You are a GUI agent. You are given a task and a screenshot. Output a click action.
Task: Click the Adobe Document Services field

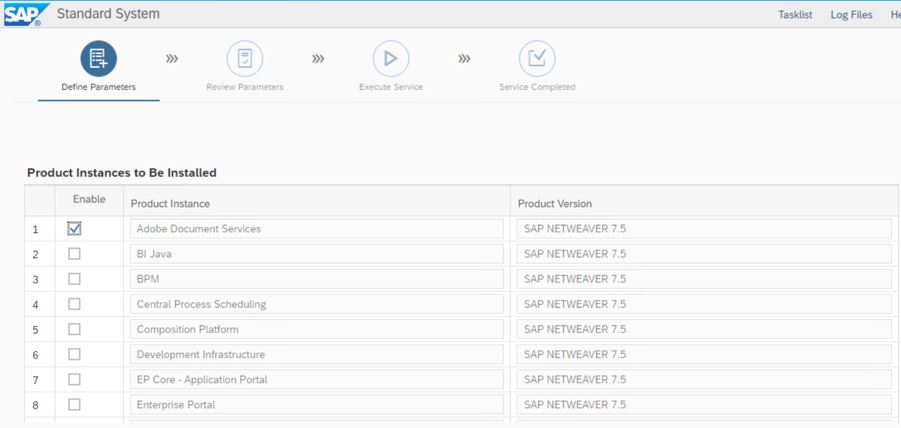pyautogui.click(x=317, y=229)
